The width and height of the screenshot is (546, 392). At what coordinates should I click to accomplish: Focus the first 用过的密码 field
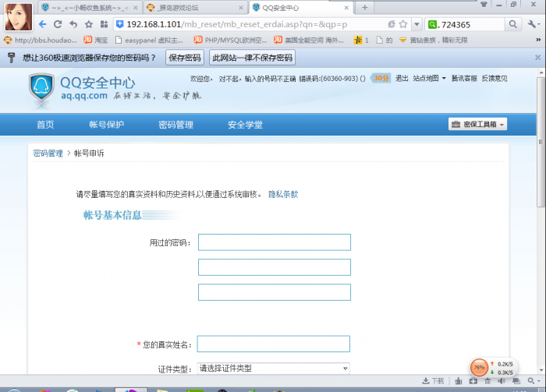point(275,242)
